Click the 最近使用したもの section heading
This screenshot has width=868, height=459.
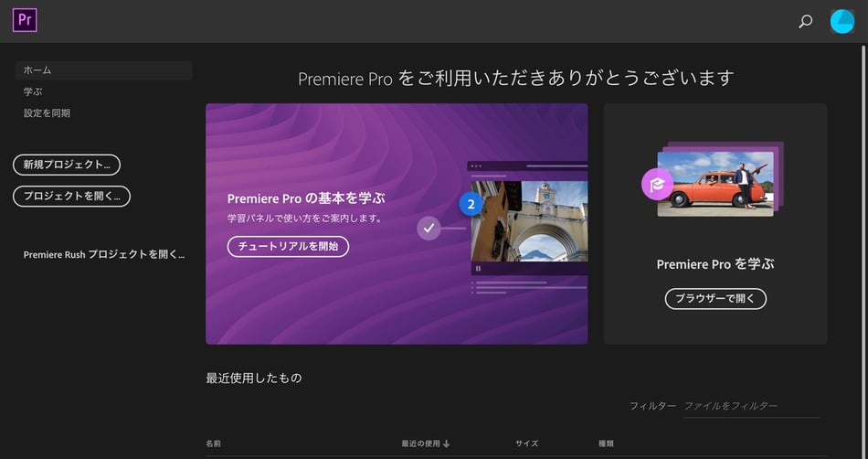click(254, 379)
